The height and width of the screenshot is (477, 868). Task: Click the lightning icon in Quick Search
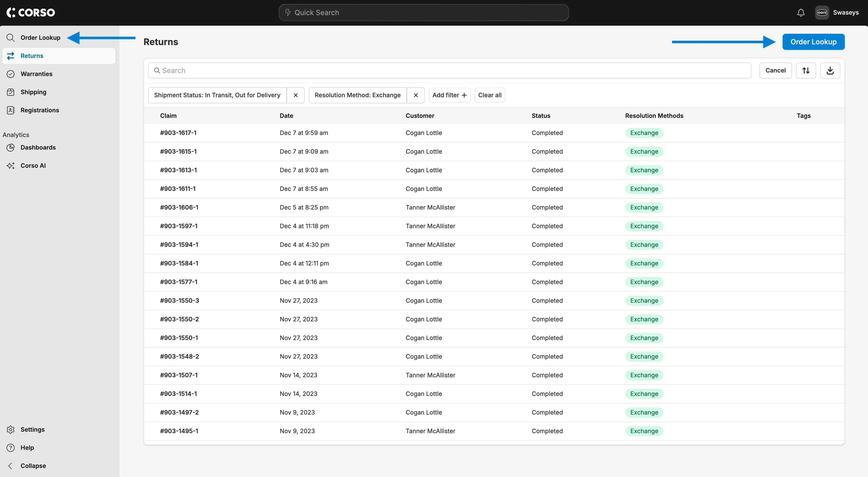tap(288, 12)
